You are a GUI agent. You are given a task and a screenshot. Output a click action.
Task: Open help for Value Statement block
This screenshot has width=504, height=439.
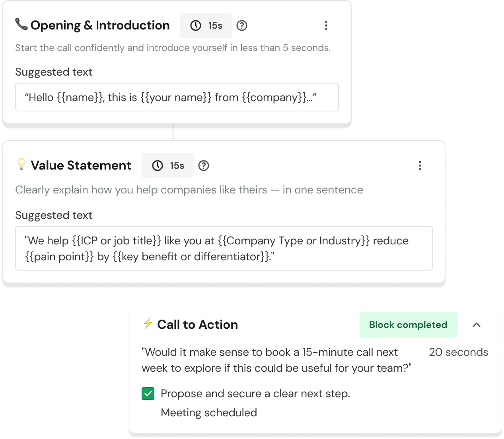point(204,166)
